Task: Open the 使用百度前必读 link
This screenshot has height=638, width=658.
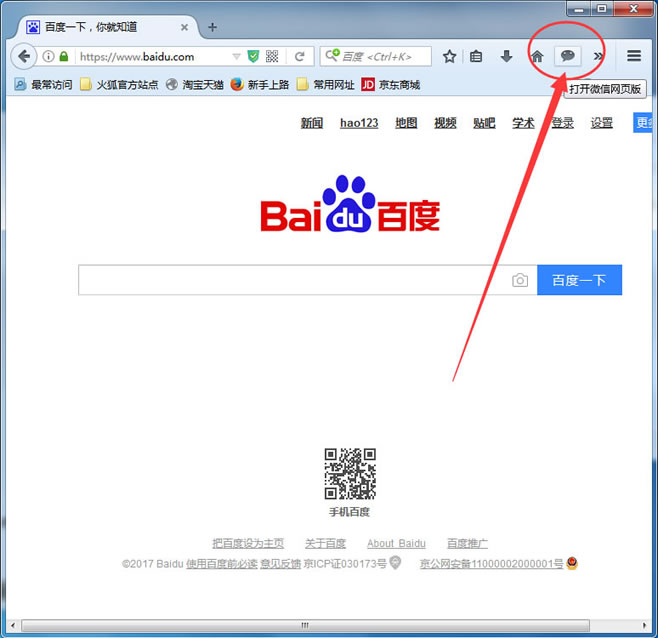Action: pos(222,564)
